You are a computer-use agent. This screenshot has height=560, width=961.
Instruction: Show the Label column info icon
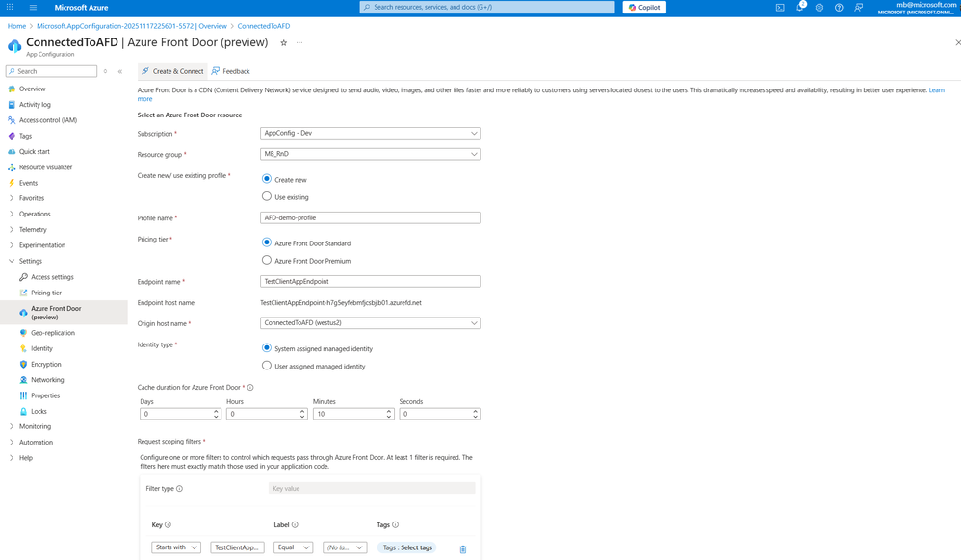pyautogui.click(x=295, y=524)
